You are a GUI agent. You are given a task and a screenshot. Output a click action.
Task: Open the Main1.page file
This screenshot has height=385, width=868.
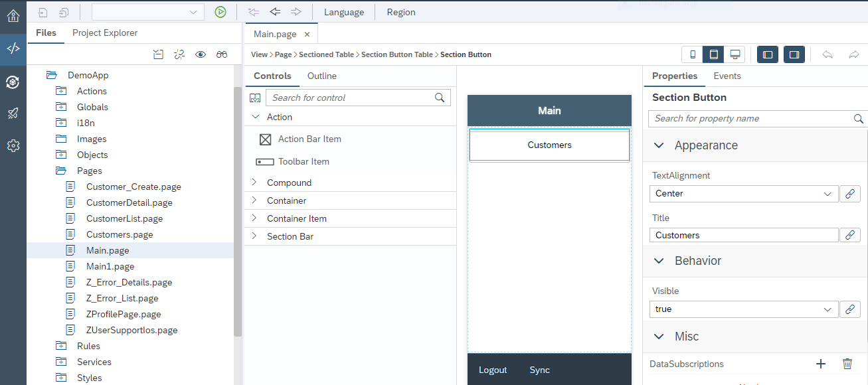pyautogui.click(x=110, y=266)
